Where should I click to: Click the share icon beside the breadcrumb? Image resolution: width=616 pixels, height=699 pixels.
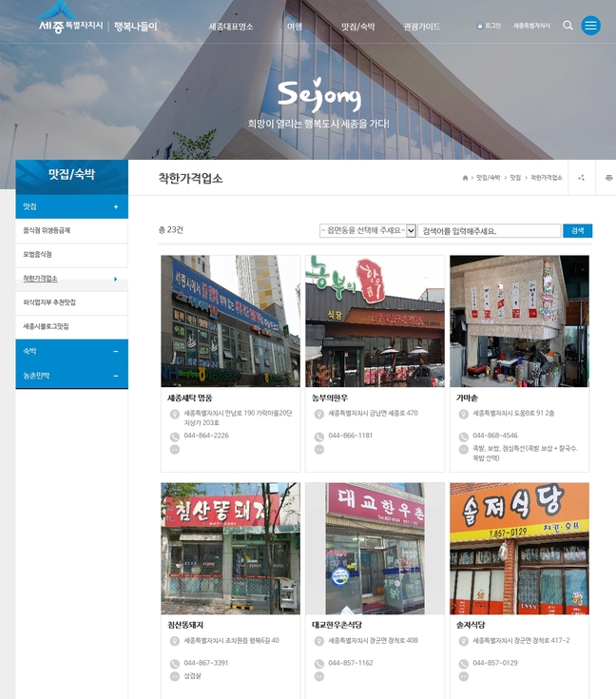pyautogui.click(x=581, y=178)
